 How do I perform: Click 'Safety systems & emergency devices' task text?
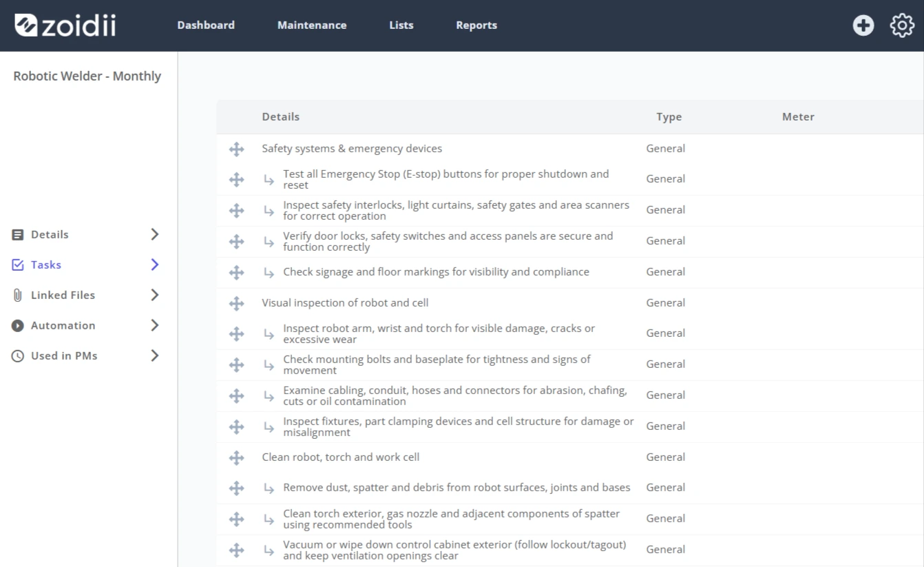point(352,148)
